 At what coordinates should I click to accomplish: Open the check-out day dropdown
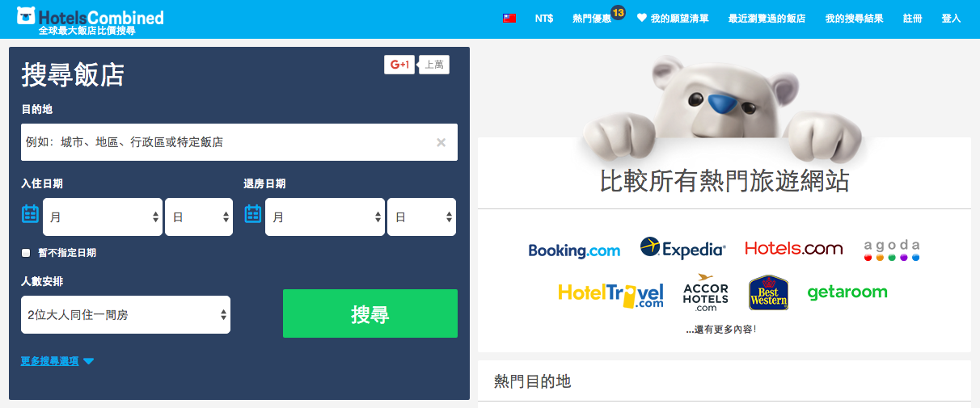click(421, 217)
